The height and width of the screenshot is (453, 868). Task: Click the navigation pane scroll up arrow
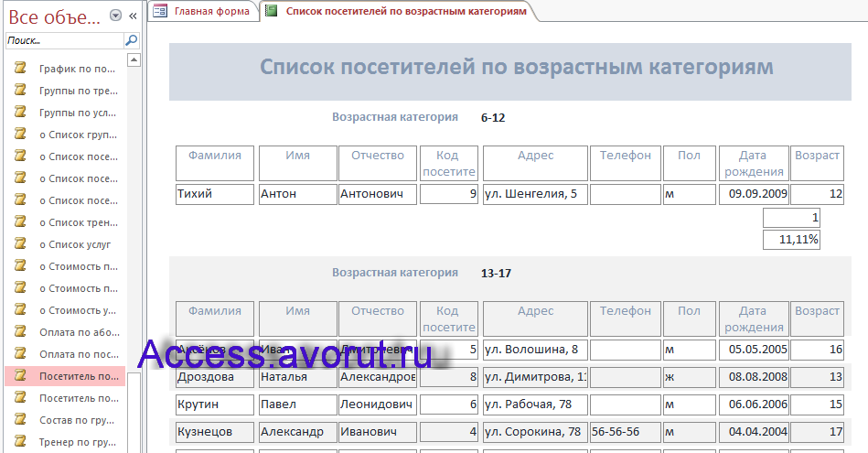(134, 59)
